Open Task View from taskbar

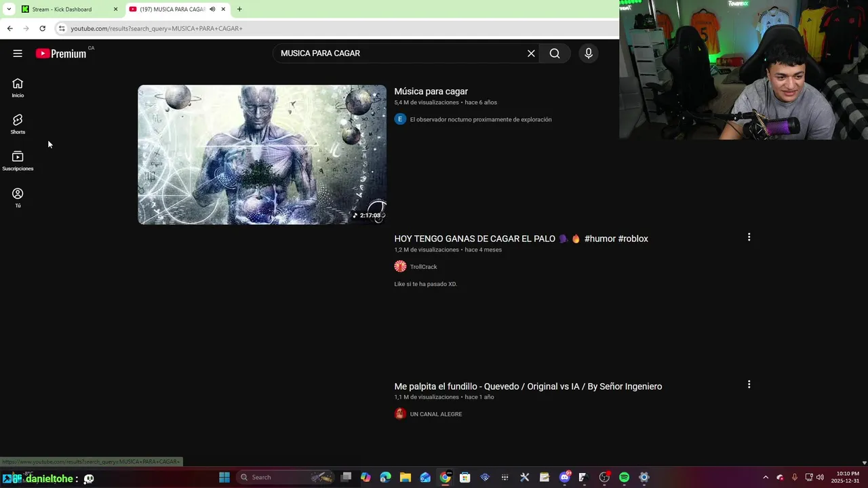tap(346, 477)
